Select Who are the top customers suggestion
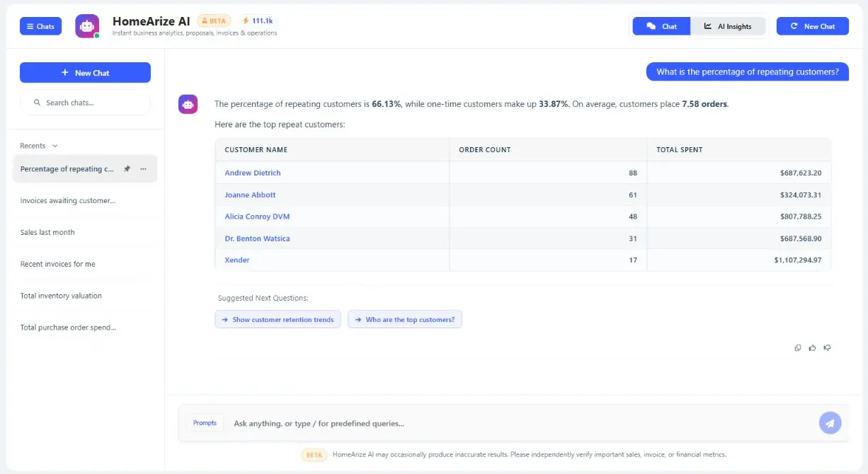The height and width of the screenshot is (474, 868). coord(405,320)
